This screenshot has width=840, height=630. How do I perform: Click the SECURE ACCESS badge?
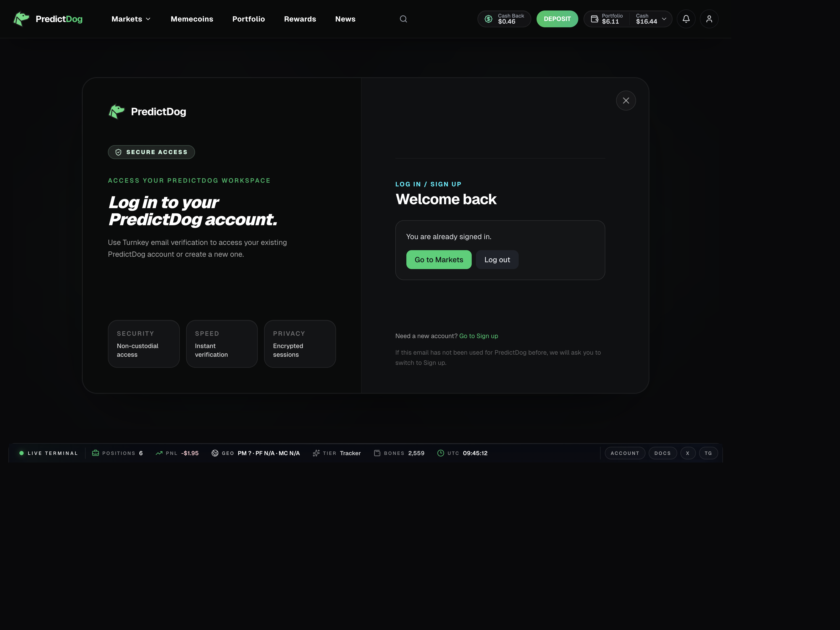point(151,152)
